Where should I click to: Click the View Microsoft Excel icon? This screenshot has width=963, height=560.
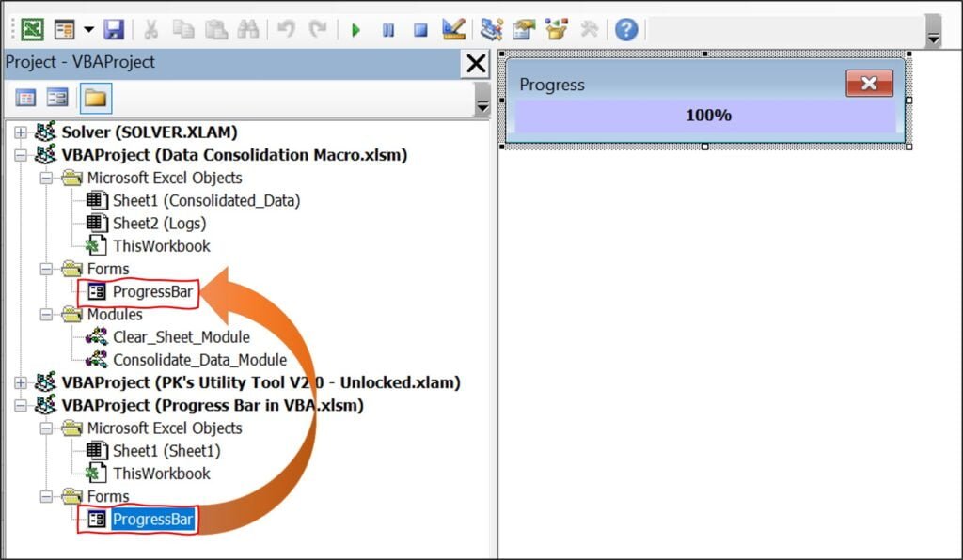tap(33, 29)
